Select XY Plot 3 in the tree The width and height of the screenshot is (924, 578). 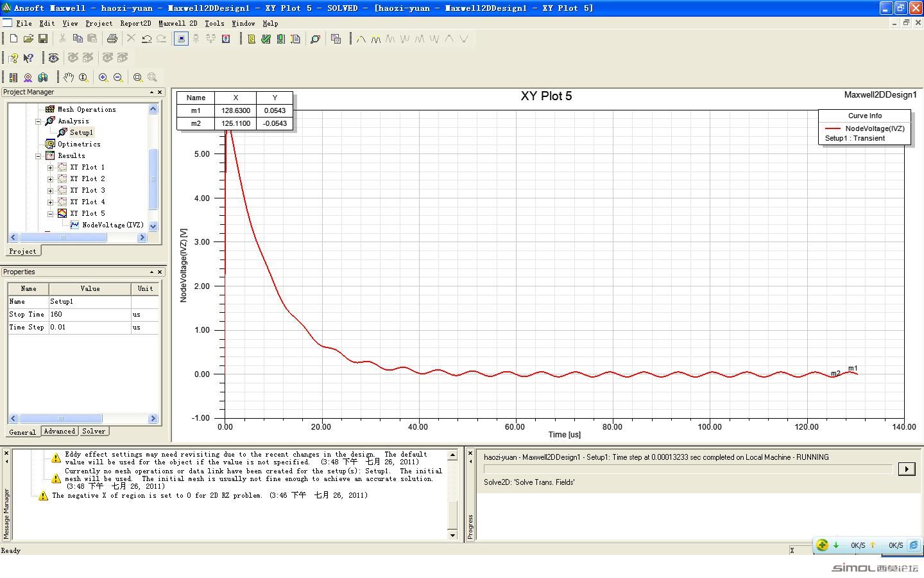87,190
